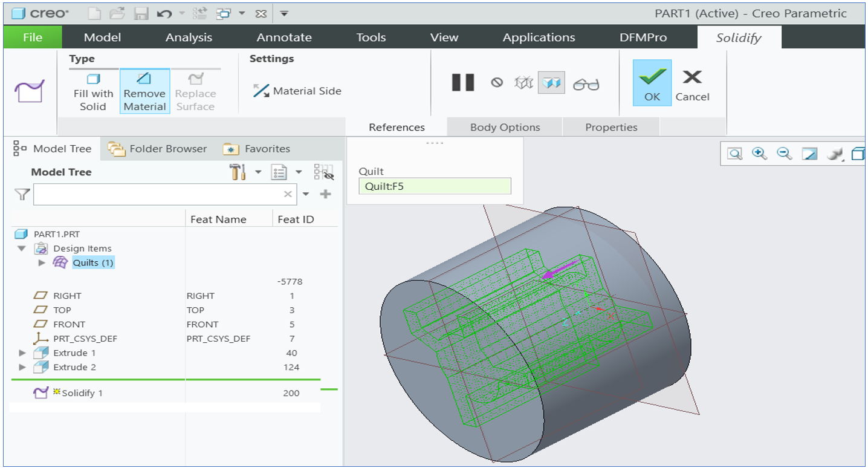This screenshot has height=468, width=868.
Task: Click the Material Side flip icon
Action: [261, 91]
